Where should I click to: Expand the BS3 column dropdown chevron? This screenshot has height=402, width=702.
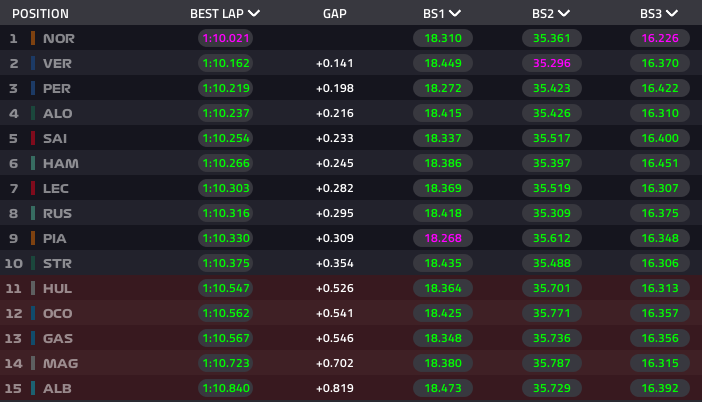pyautogui.click(x=672, y=13)
